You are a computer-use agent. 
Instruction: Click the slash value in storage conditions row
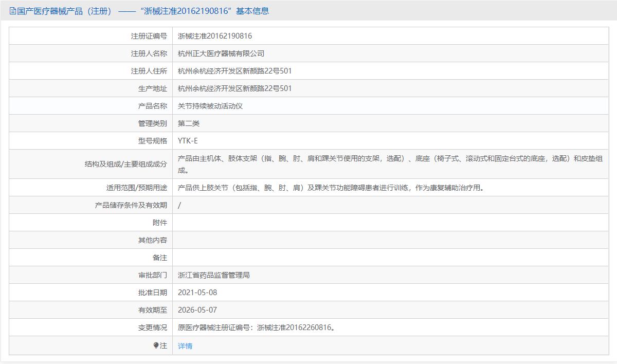[x=179, y=205]
